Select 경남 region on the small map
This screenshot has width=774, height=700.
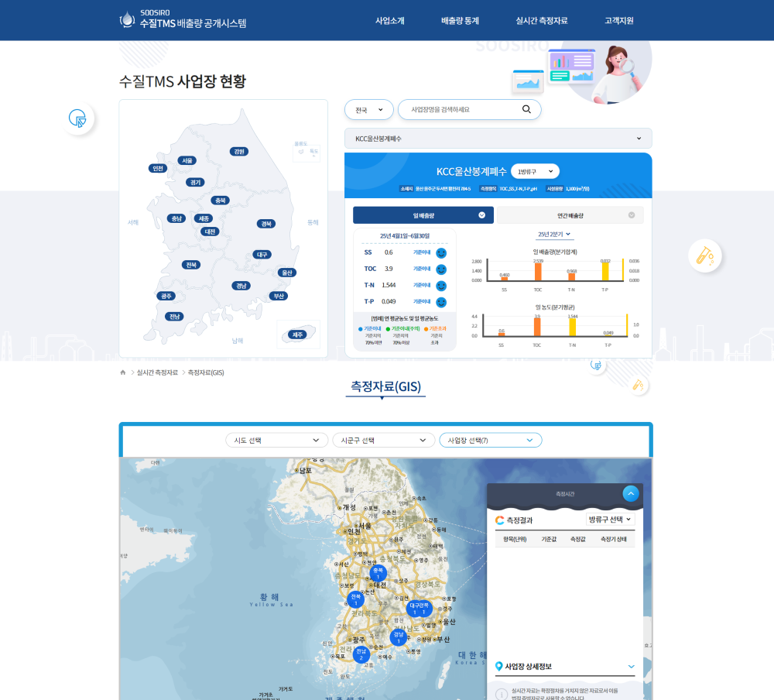[241, 286]
